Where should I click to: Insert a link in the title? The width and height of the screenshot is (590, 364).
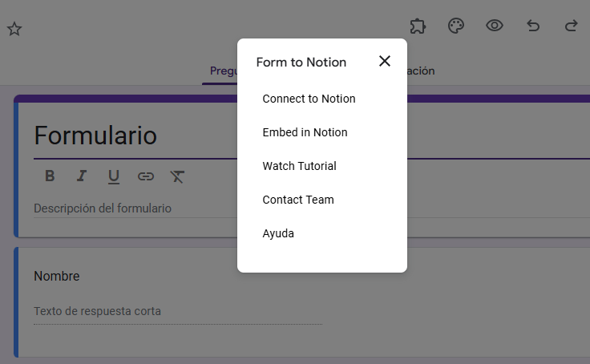point(145,176)
